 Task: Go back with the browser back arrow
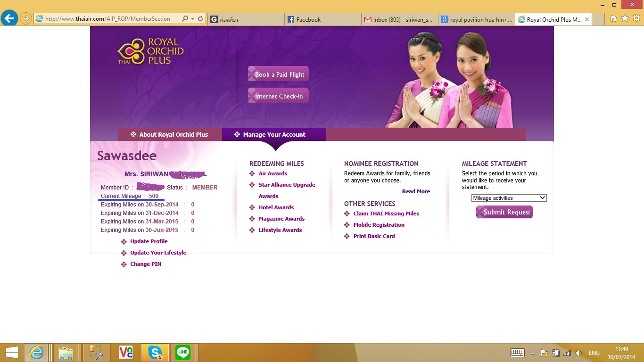pos(9,19)
